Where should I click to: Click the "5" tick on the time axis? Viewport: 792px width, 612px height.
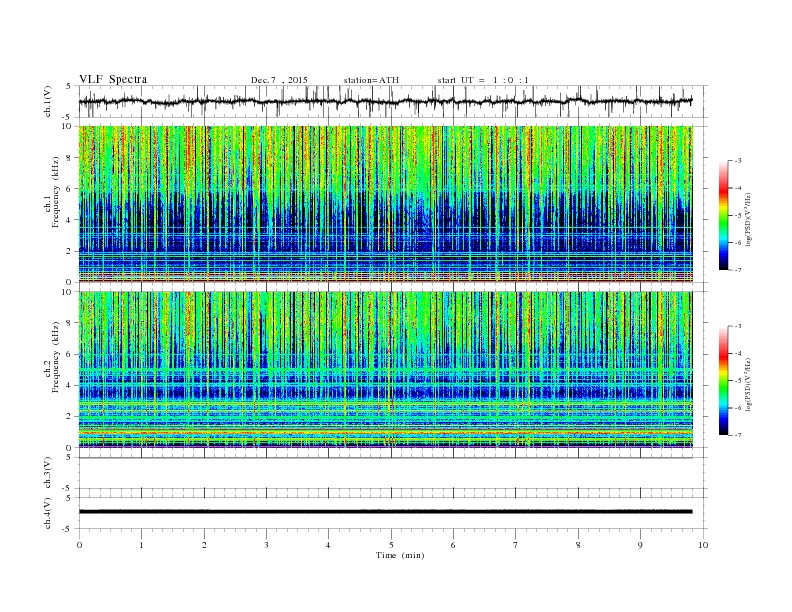click(391, 545)
